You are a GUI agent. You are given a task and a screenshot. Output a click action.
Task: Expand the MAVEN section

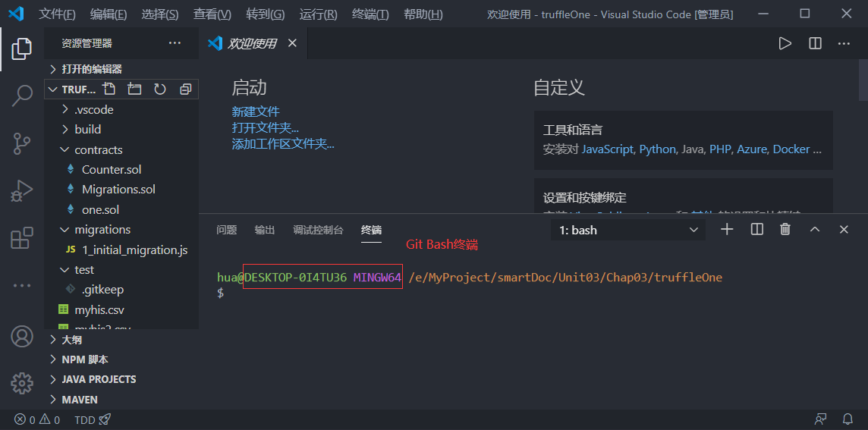[x=121, y=399]
